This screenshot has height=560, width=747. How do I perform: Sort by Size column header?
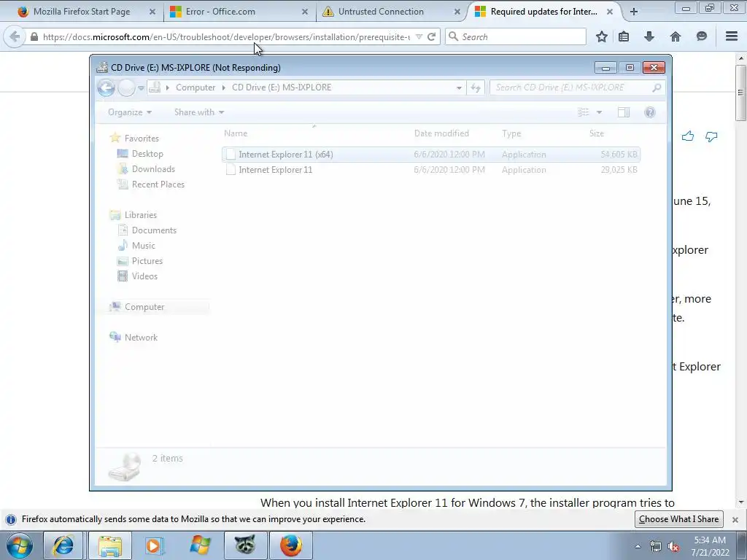point(597,133)
